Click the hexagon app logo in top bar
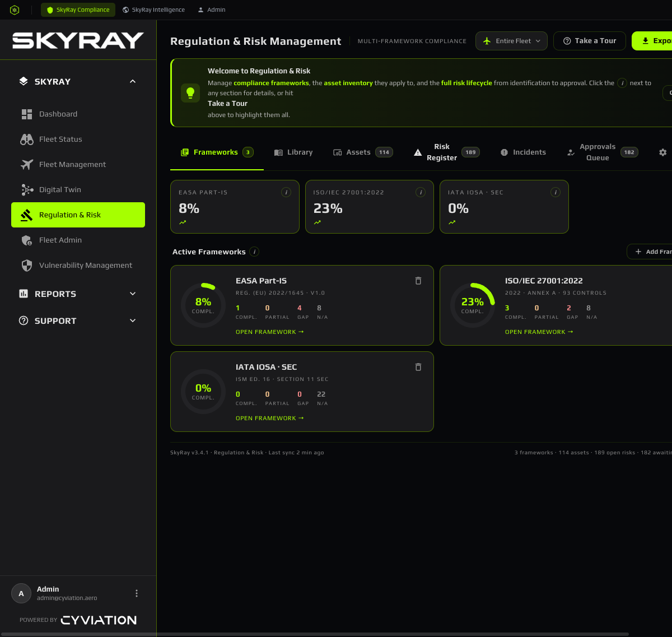Screen dimensions: 672x637 point(15,10)
